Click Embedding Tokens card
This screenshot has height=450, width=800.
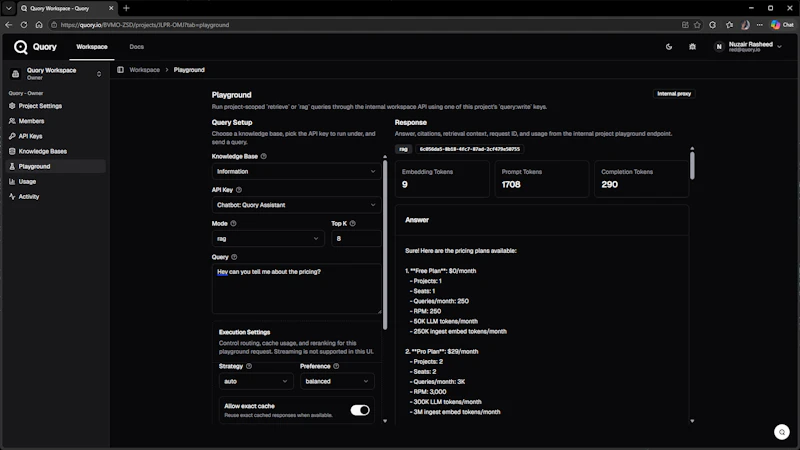[x=442, y=179]
